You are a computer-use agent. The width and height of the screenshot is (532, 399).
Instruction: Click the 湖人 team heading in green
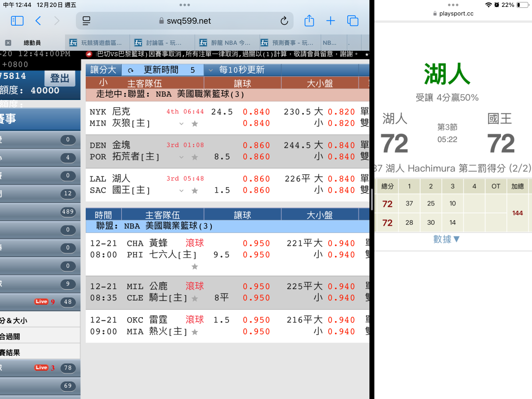447,74
